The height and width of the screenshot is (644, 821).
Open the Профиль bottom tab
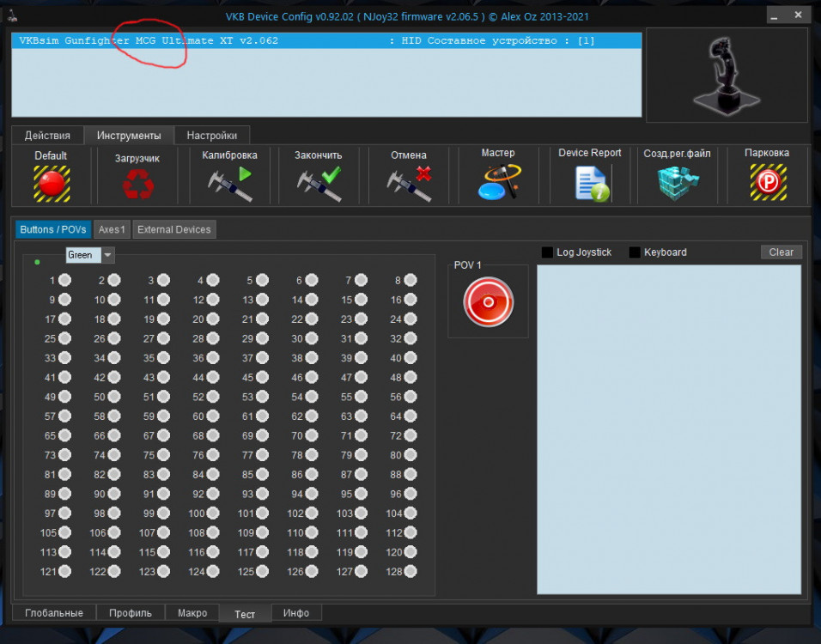[131, 613]
